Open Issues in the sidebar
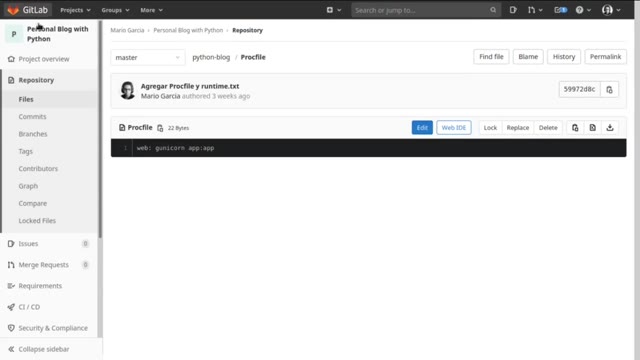640x360 pixels. 28,244
